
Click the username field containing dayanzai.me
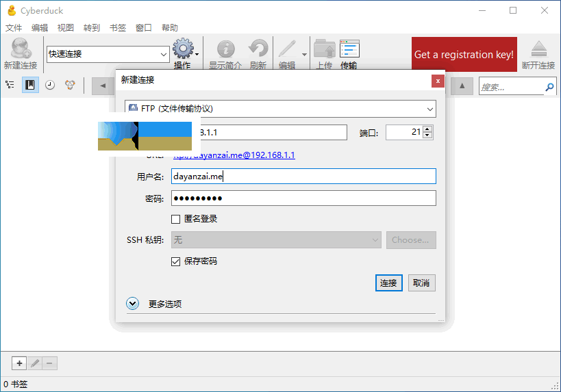(303, 177)
